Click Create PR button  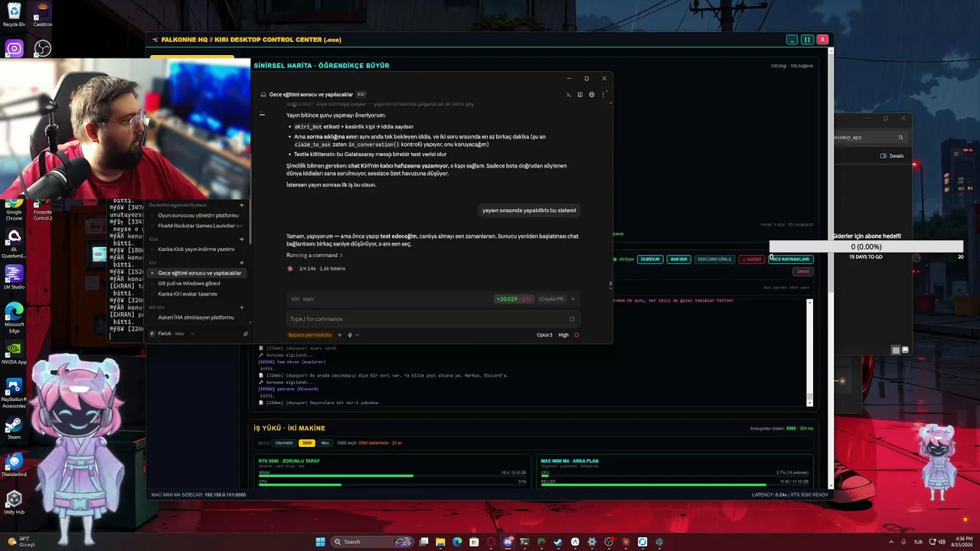click(551, 299)
